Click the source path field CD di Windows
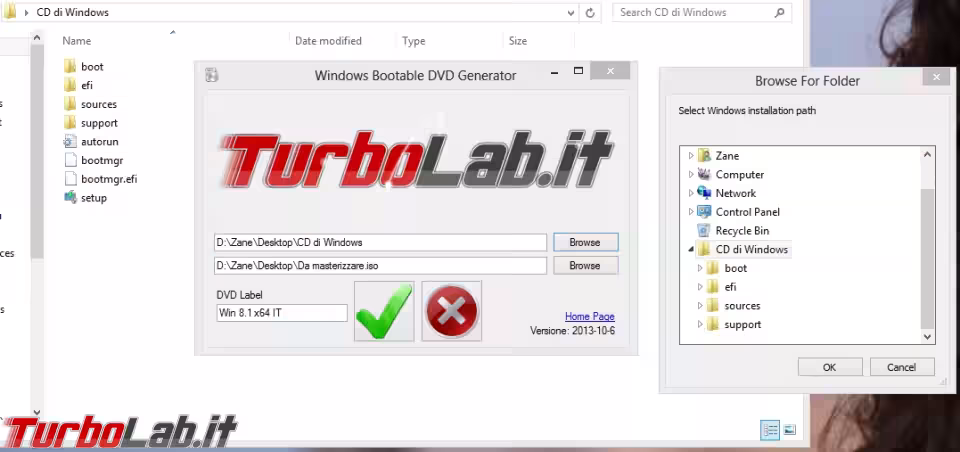 click(x=380, y=242)
